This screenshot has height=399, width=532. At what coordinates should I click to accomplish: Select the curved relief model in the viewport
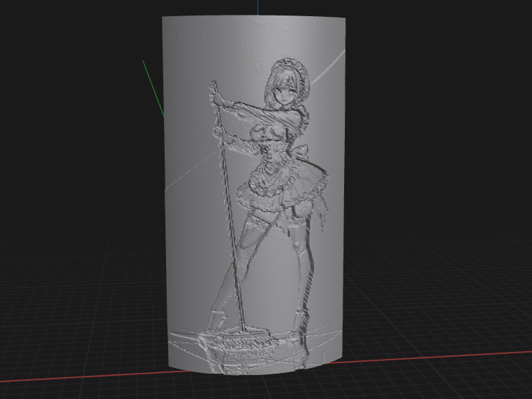click(254, 195)
